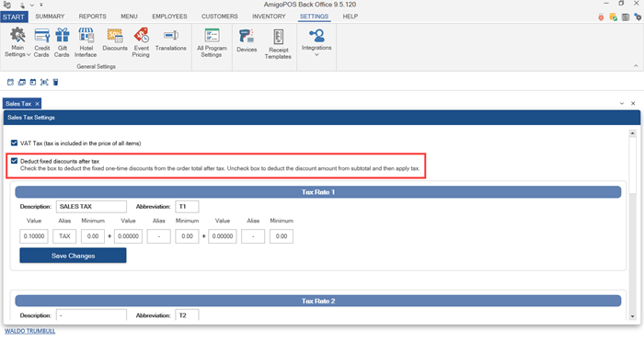Uncheck the VAT Tax checkbox
This screenshot has width=644, height=342.
pos(15,142)
